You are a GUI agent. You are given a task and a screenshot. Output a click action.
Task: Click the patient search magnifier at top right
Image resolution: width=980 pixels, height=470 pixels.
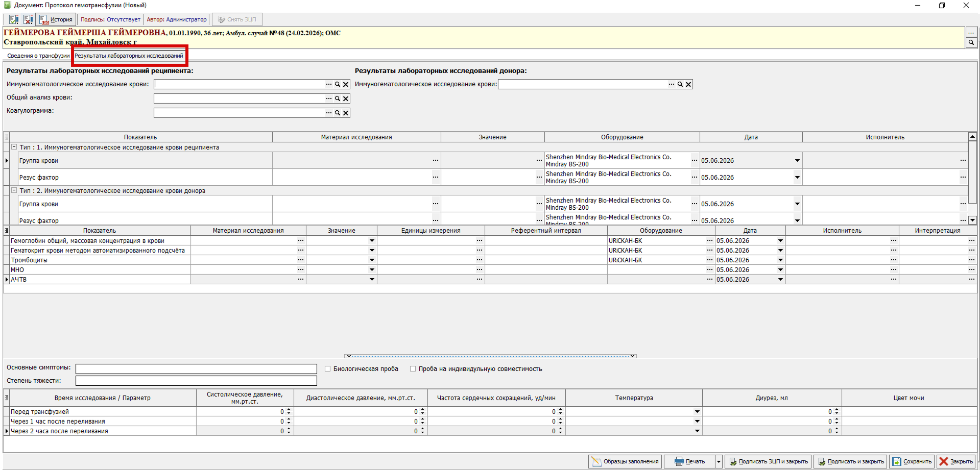pos(971,43)
